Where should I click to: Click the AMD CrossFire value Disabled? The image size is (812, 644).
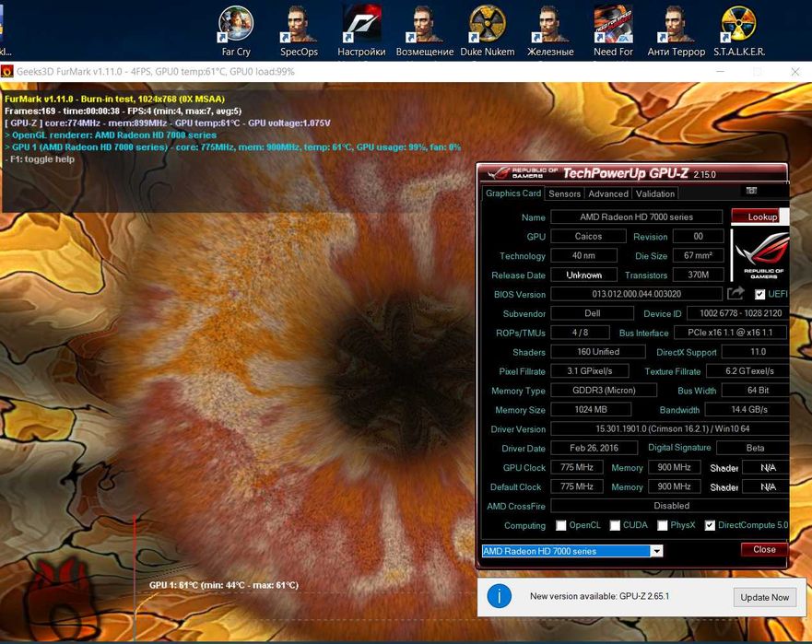[x=669, y=505]
